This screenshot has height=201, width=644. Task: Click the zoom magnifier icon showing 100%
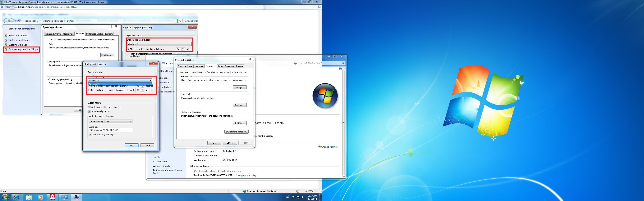306,191
